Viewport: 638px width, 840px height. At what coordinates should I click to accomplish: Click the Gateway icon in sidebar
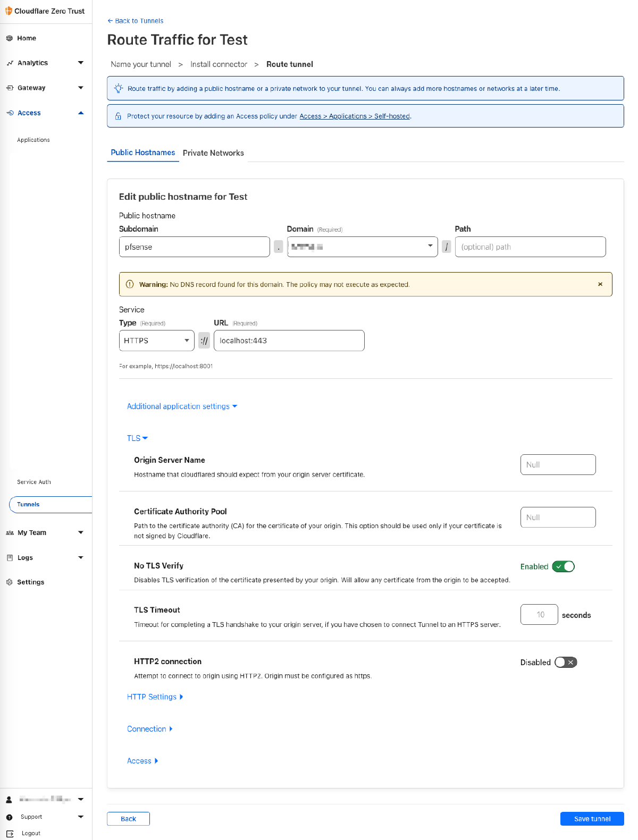[10, 88]
